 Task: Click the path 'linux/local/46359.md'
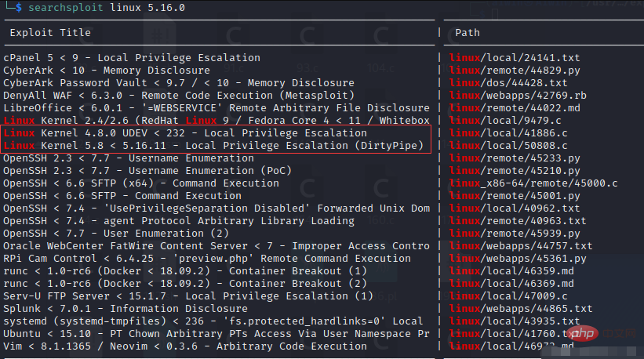click(x=511, y=270)
